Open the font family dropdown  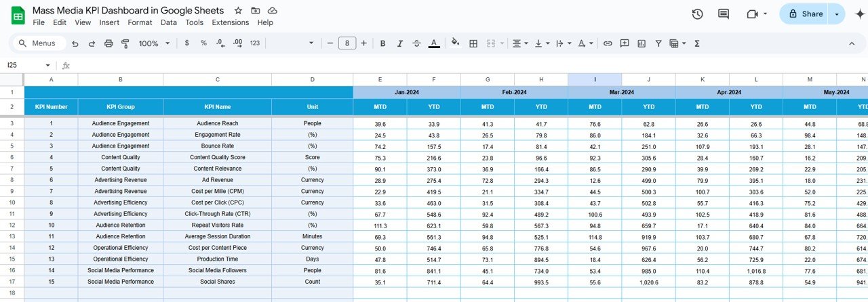[x=292, y=43]
